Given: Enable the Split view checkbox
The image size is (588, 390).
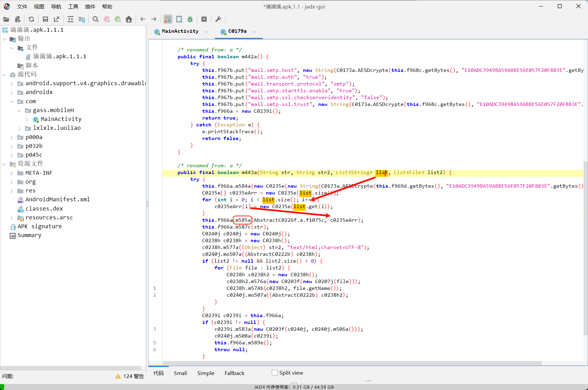Looking at the screenshot, I should 275,373.
